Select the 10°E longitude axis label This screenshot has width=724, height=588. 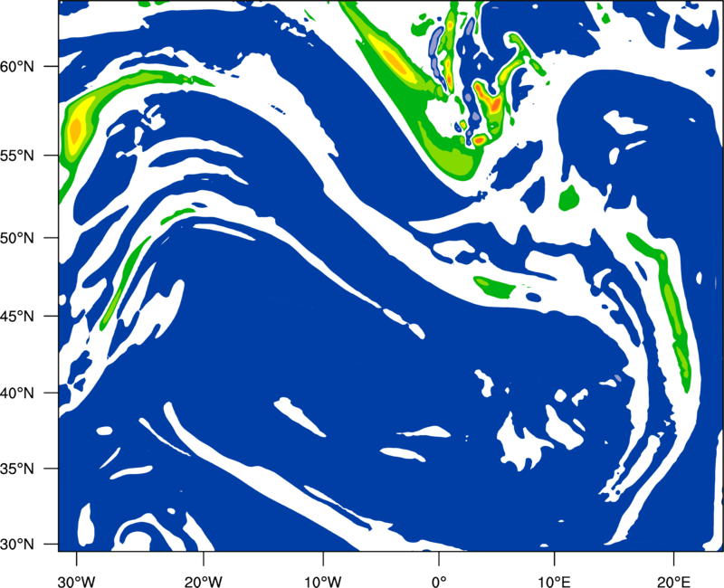tap(554, 582)
